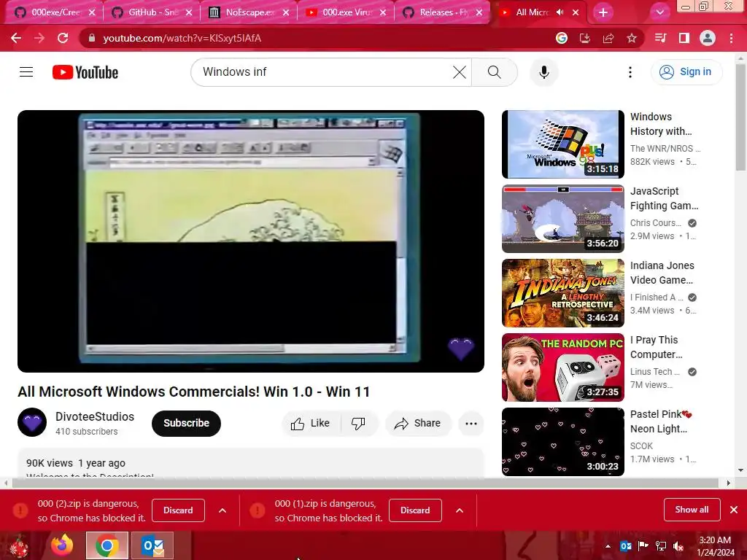Click the Chris Courses channel name
The width and height of the screenshot is (747, 560).
[x=656, y=223]
